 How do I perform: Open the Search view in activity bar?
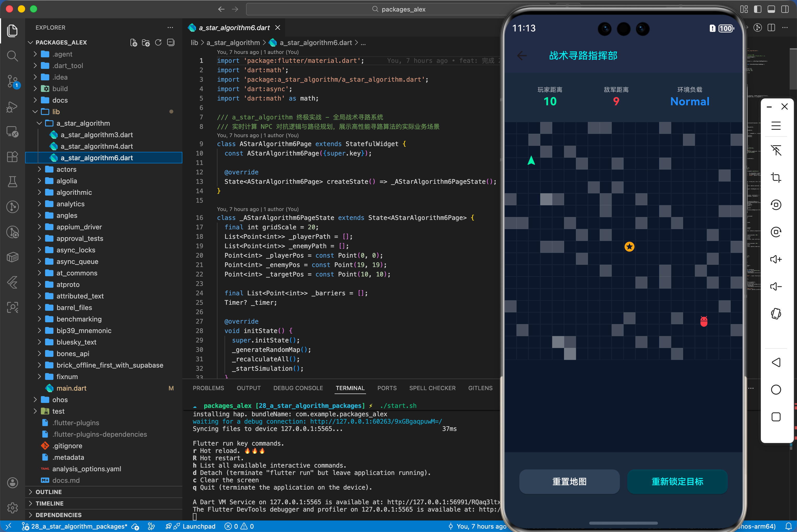coord(13,56)
